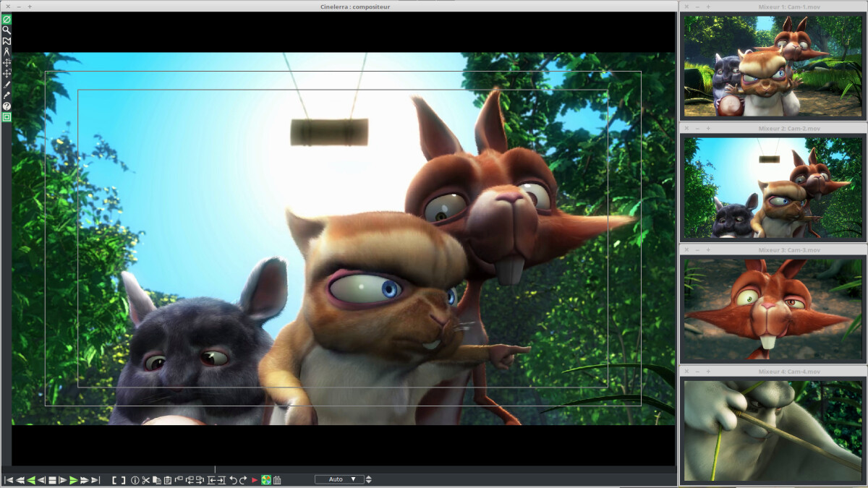Select Mixeur 1: Cam-1.mov viewer thumbnail

(x=773, y=66)
